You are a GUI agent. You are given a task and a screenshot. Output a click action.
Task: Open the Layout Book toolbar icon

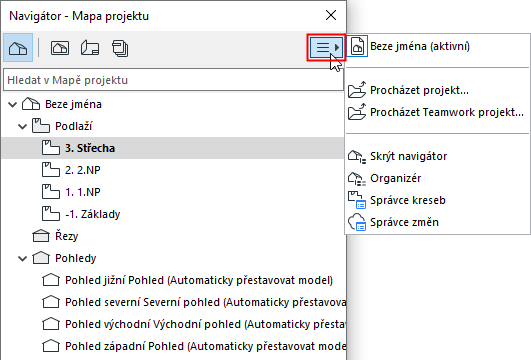coord(90,48)
